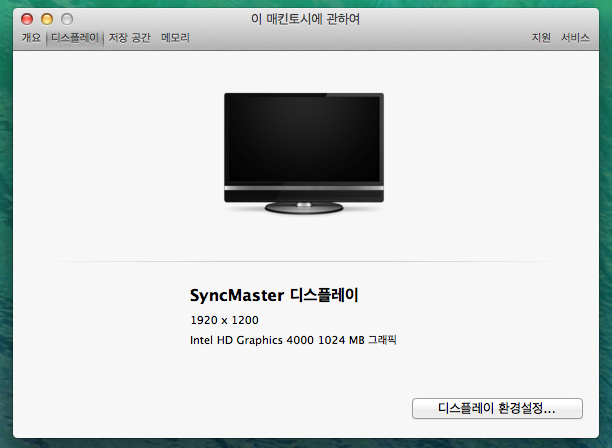Image resolution: width=612 pixels, height=448 pixels.
Task: Minimize window with yellow button
Action: click(47, 19)
